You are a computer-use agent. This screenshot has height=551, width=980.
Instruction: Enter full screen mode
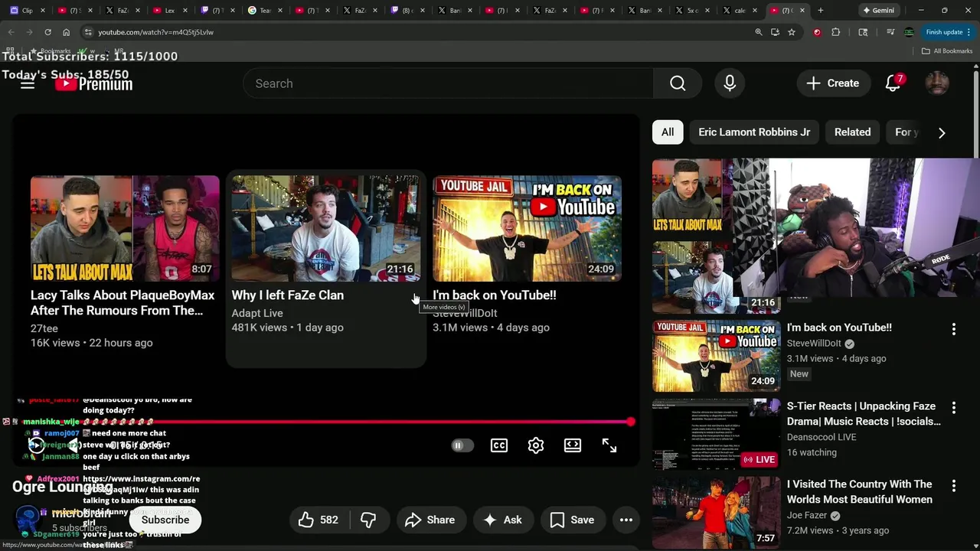pos(609,445)
